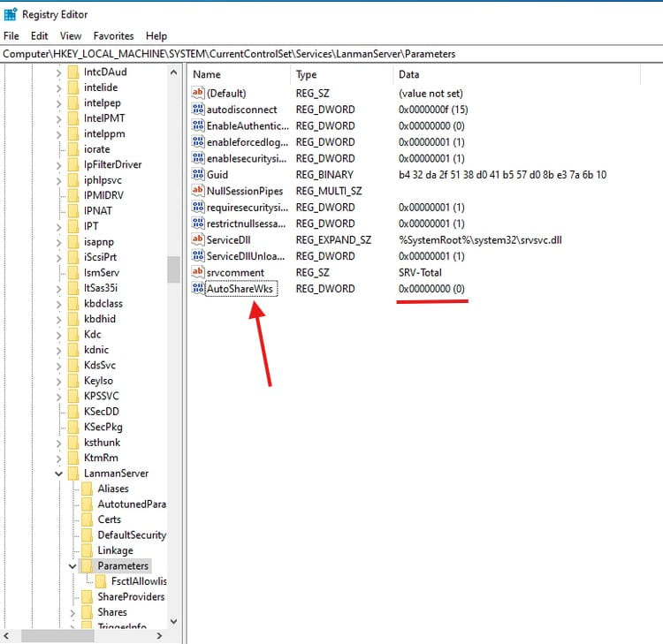Click the registry path address bar
663x644 pixels.
(x=331, y=54)
